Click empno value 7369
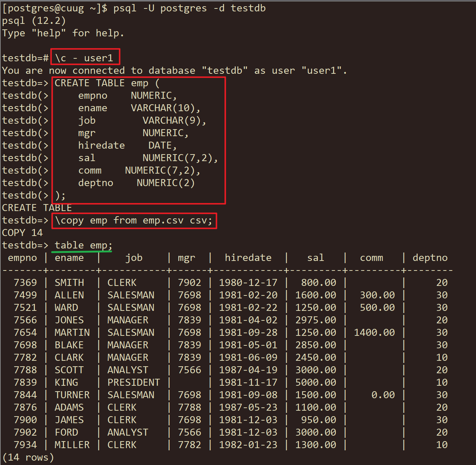The image size is (476, 465). (25, 283)
